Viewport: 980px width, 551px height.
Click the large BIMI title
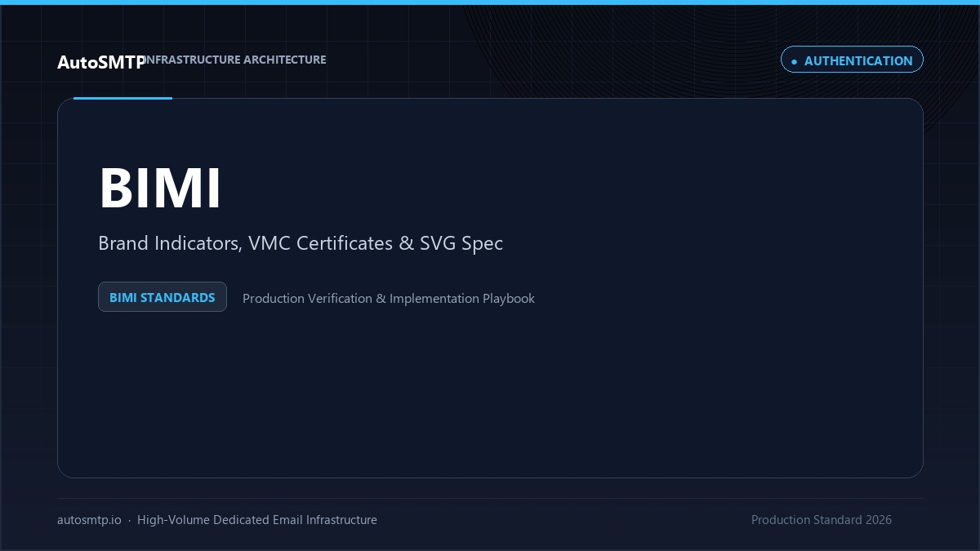point(160,189)
